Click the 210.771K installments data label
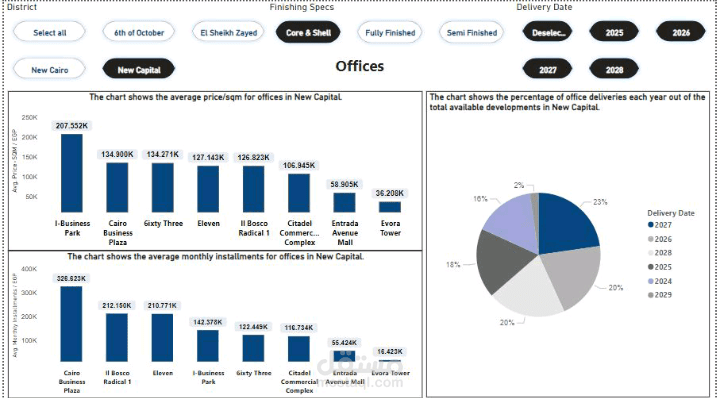The width and height of the screenshot is (720, 398). click(163, 305)
